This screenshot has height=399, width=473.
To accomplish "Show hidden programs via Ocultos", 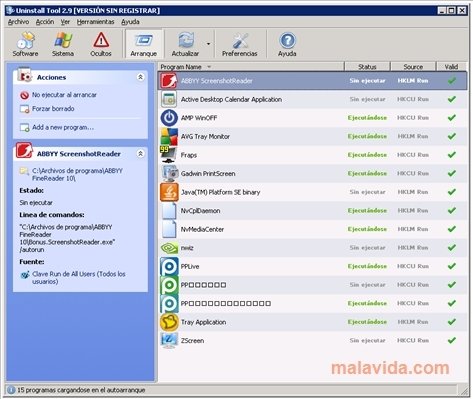I will pos(101,44).
